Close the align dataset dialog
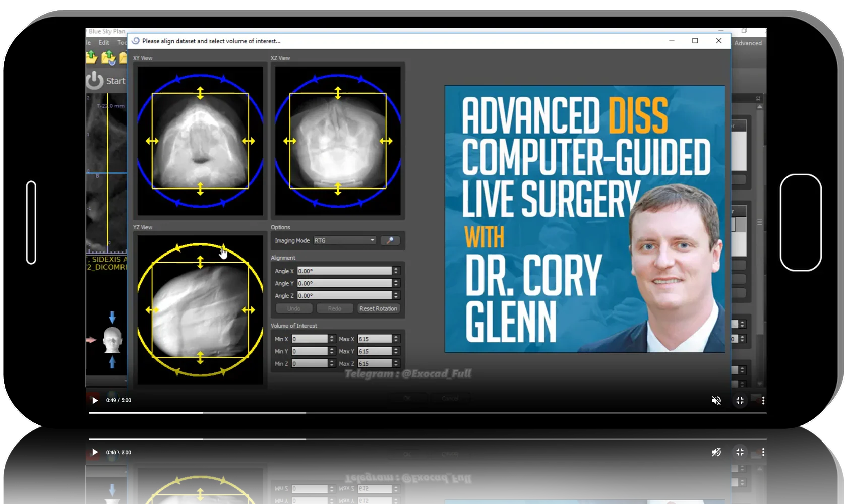The width and height of the screenshot is (847, 504). [x=718, y=41]
